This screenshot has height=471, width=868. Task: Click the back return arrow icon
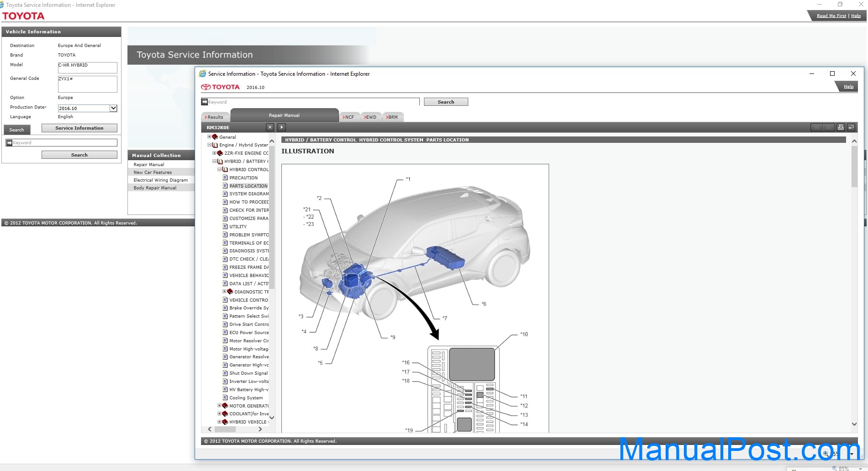(851, 127)
